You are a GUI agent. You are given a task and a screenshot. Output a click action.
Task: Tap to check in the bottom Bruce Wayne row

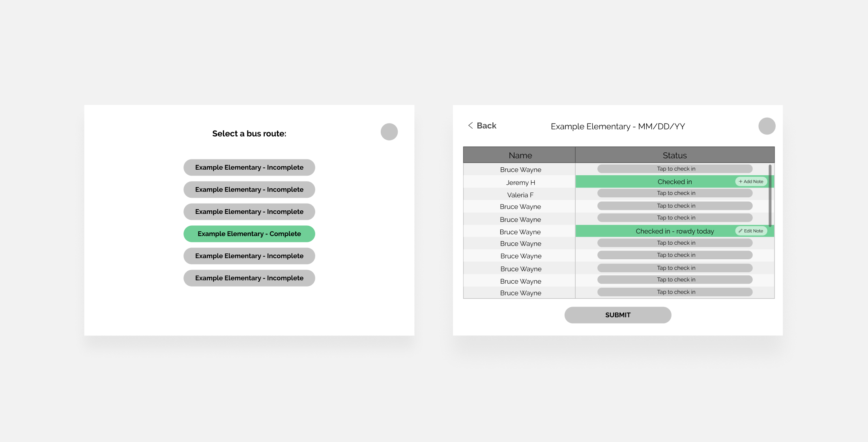(x=675, y=292)
